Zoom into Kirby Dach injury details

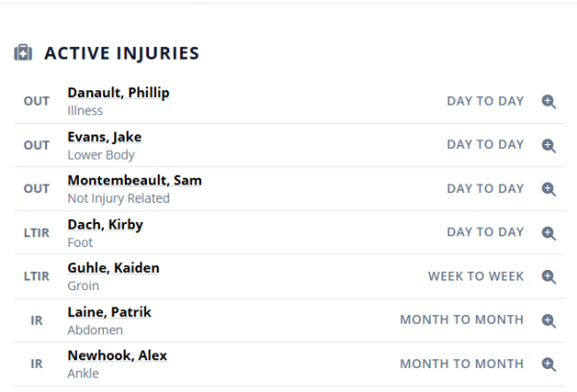[549, 233]
